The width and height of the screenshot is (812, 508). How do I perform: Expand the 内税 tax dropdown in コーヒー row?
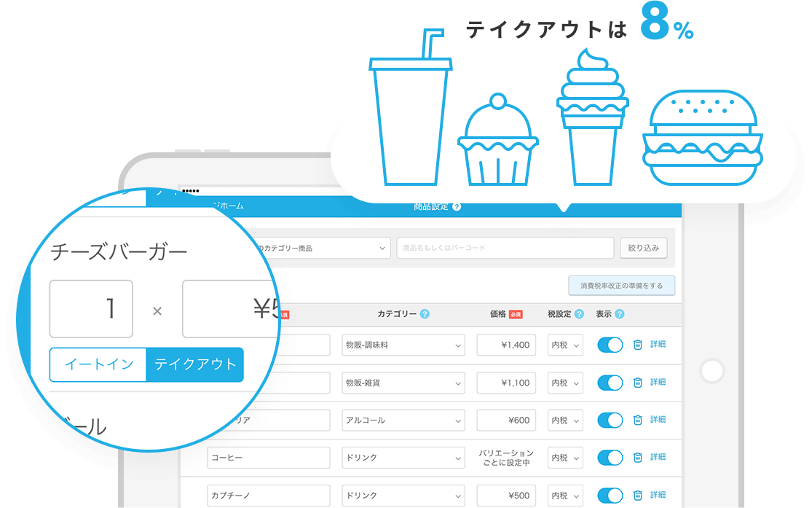pyautogui.click(x=565, y=458)
